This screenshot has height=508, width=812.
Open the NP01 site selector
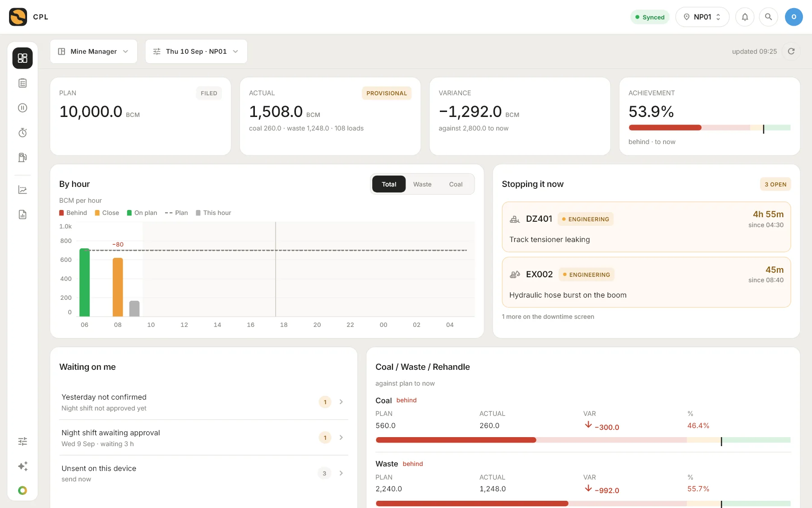pos(702,17)
